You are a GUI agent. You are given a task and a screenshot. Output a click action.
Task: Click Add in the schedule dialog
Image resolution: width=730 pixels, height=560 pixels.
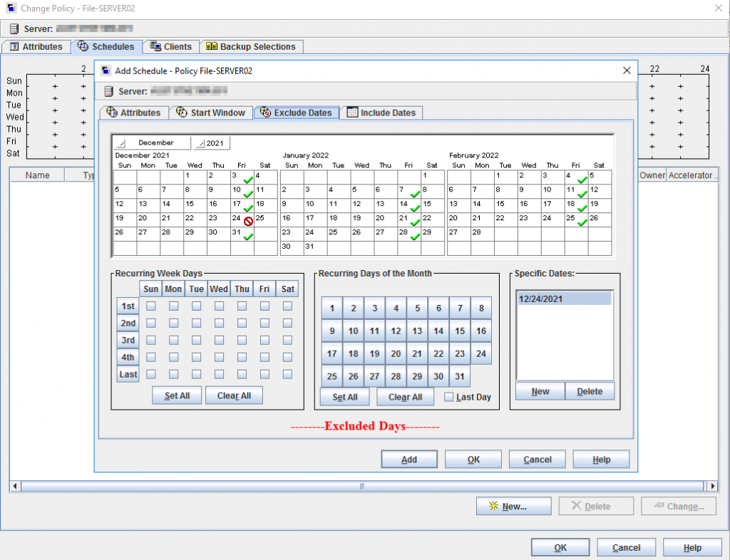tap(409, 460)
